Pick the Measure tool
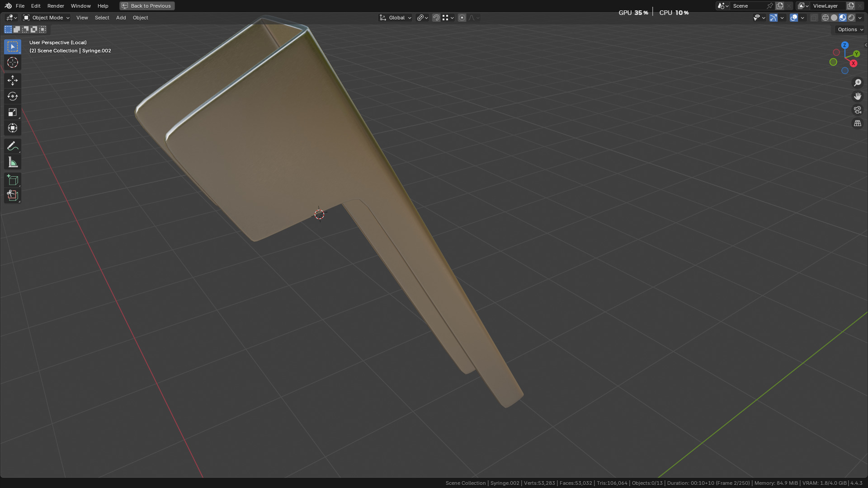Image resolution: width=868 pixels, height=488 pixels. (x=13, y=162)
